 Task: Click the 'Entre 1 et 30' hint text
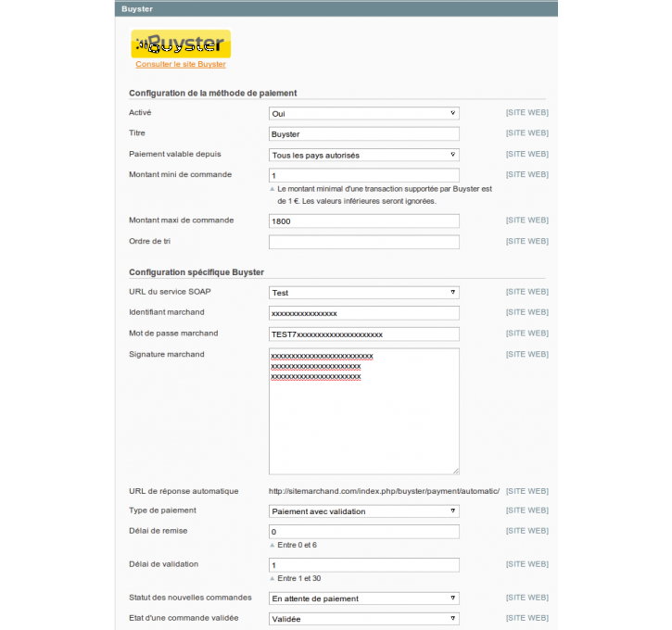(x=299, y=578)
